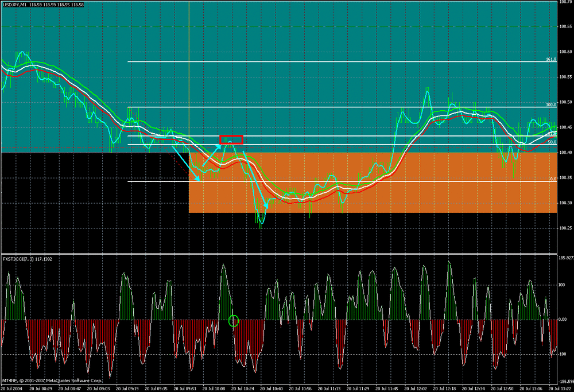
Task: Click the 100 level on CCI scale
Action: coord(562,285)
